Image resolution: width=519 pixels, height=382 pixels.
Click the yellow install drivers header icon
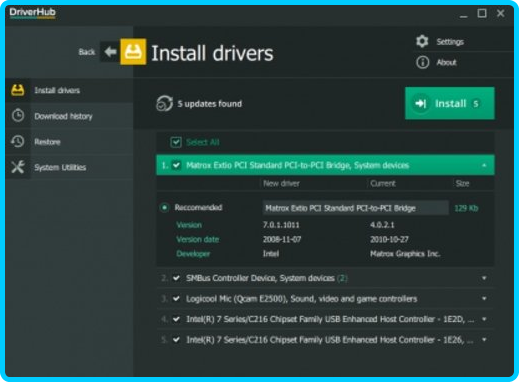133,52
